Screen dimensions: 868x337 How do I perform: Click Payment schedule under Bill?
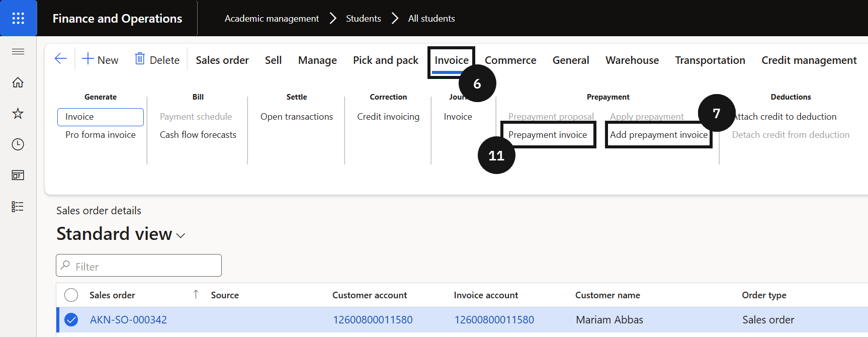coord(196,117)
